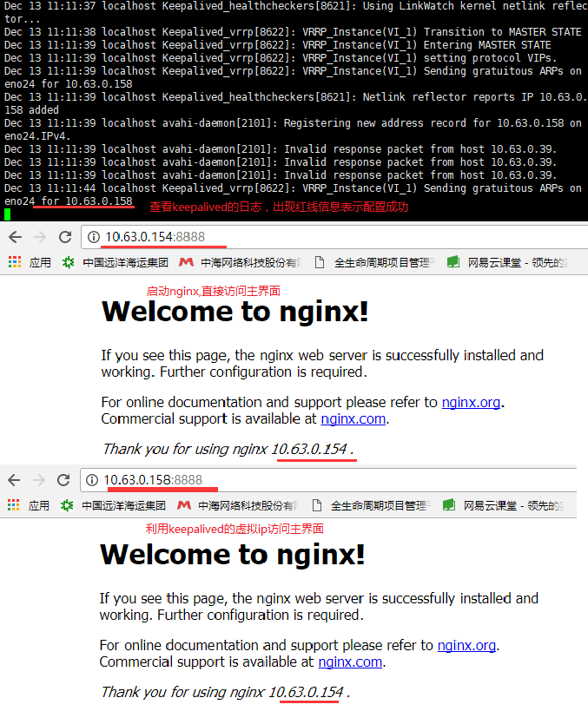The height and width of the screenshot is (711, 588).
Task: Open 全生命周期项目管理 bookmark in upper browser
Action: coord(375,262)
